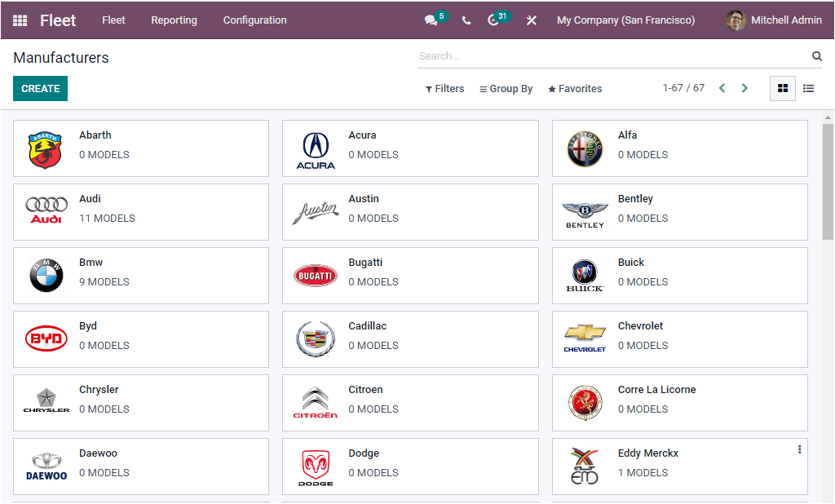Select the Audi manufacturer card

140,211
